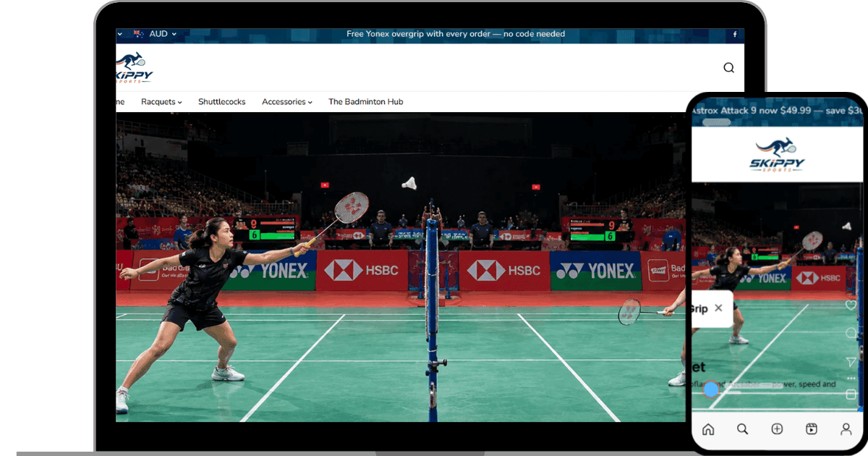Image resolution: width=868 pixels, height=456 pixels.
Task: Tap the share paper-plane icon on the phone
Action: (x=851, y=362)
